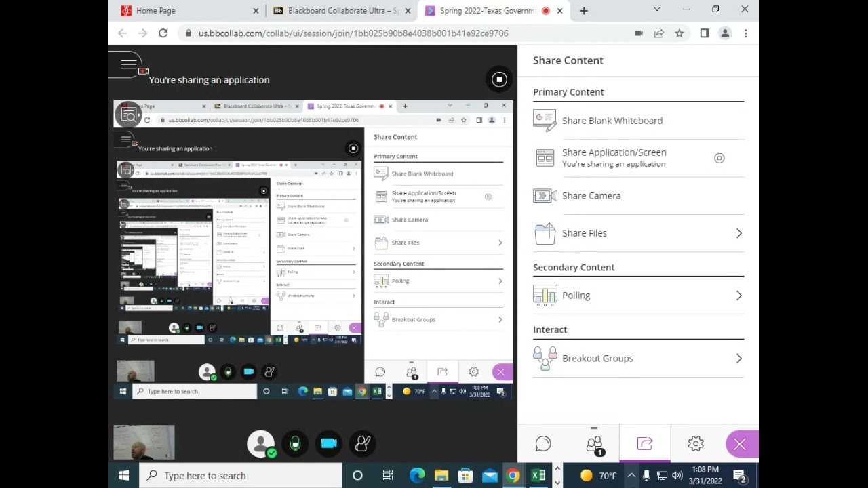Launch Microsoft Edge from taskbar

[x=417, y=476]
